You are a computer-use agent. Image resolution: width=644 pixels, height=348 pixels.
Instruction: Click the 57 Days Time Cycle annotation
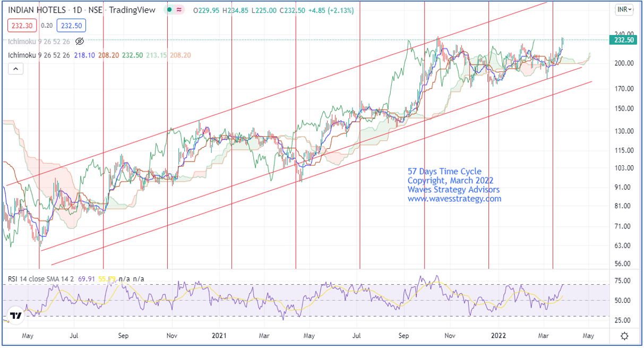tap(444, 172)
